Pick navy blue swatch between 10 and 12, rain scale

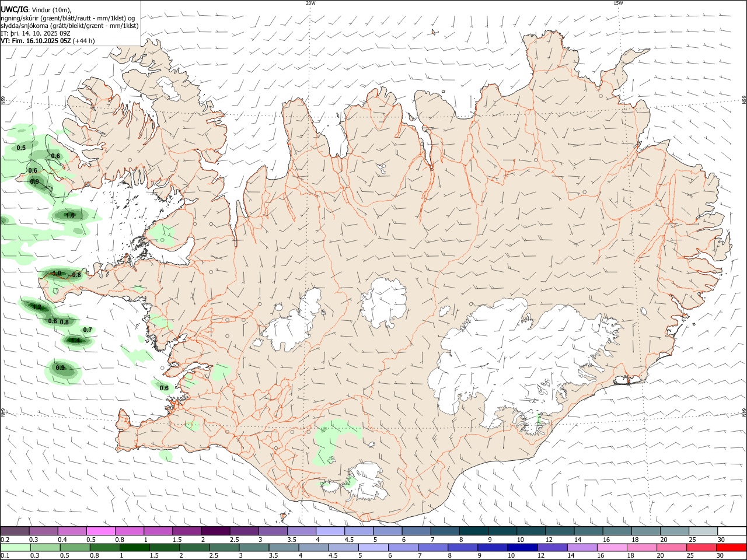click(x=522, y=547)
